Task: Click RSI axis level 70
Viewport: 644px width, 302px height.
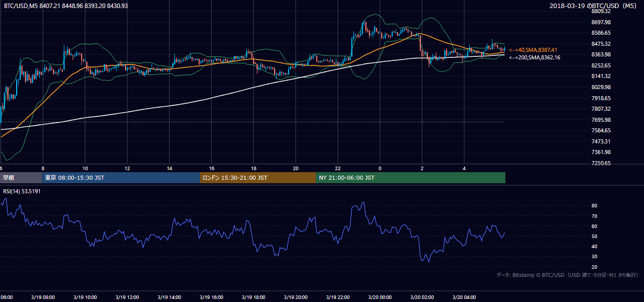Action: (x=595, y=216)
